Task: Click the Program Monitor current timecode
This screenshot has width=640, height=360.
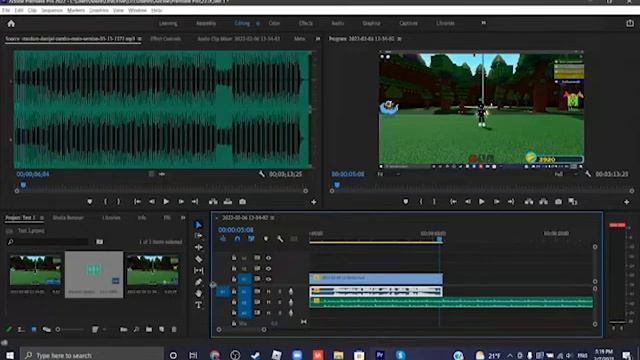Action: pos(348,174)
